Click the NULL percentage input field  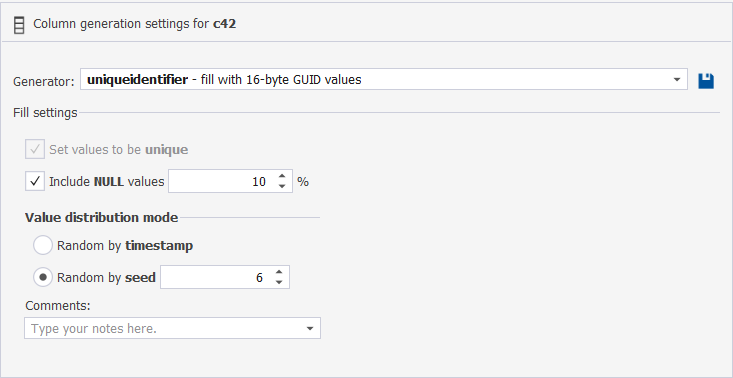point(222,181)
